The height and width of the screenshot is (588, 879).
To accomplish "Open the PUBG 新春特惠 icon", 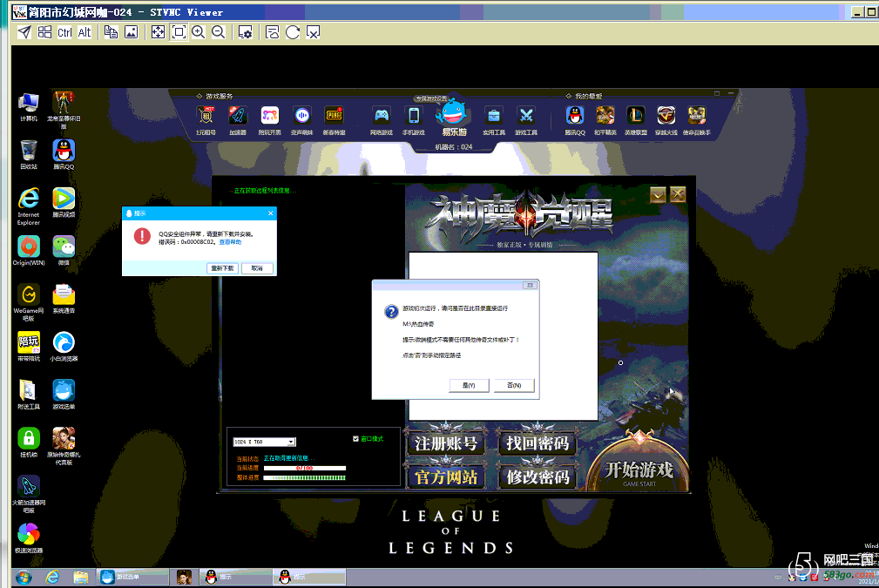I will (335, 120).
